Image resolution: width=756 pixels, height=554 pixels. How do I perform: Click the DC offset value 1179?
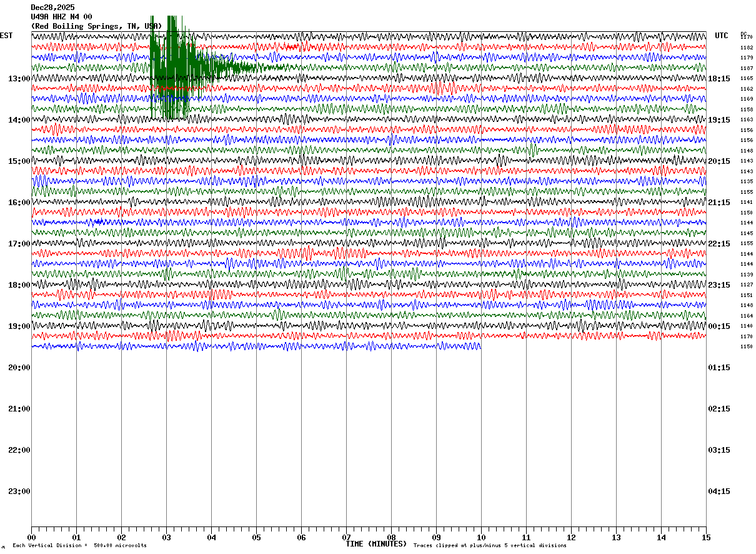click(x=747, y=58)
